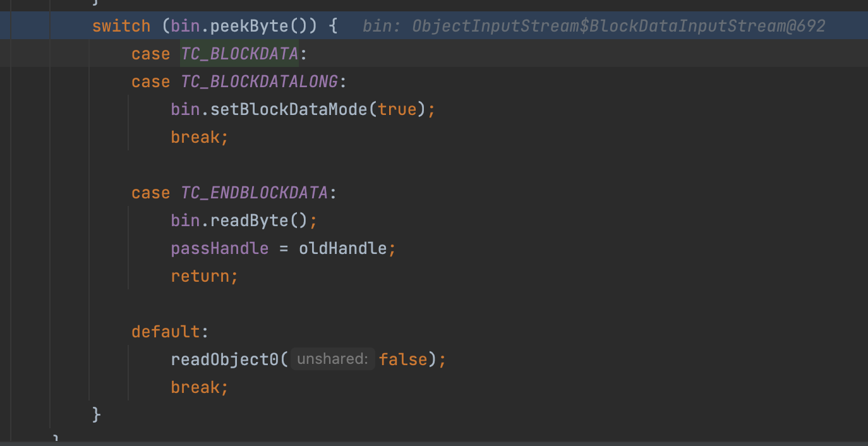Click the unshared parameter hint

coord(332,359)
